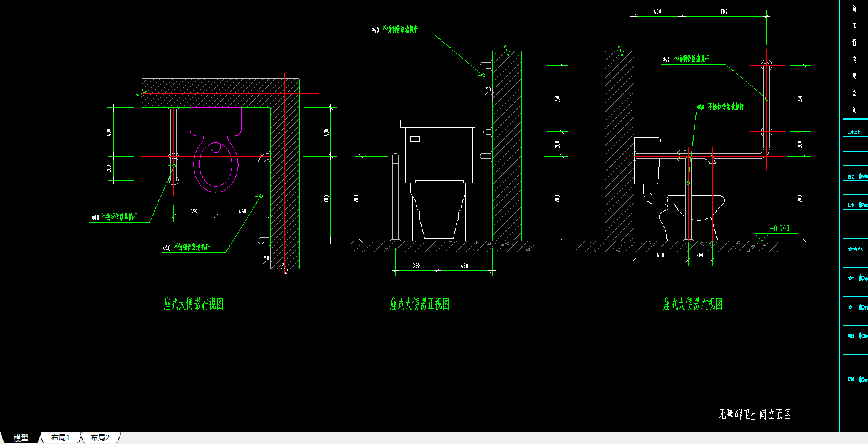Select the magenta toilet seat in the plan view
Image resolution: width=868 pixels, height=444 pixels.
click(216, 165)
